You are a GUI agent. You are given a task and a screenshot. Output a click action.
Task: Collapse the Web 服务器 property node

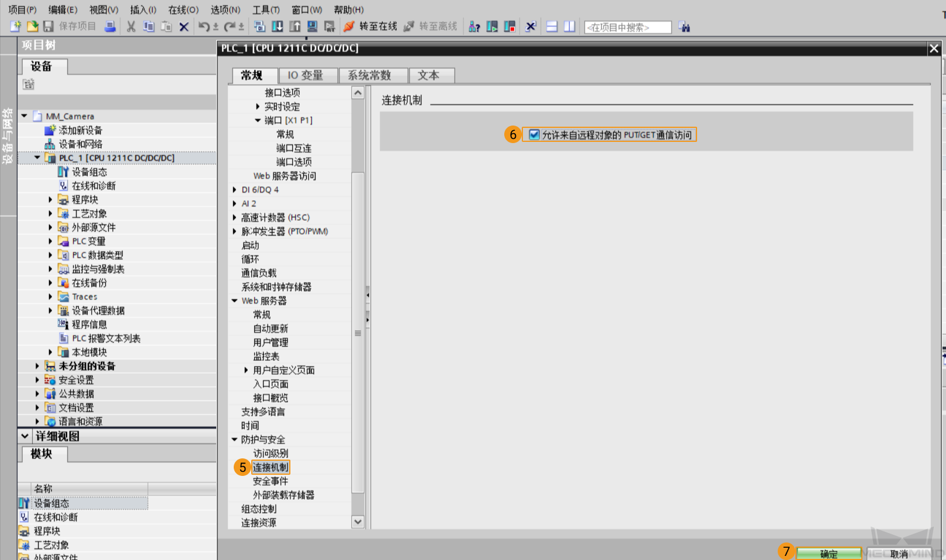(x=234, y=301)
